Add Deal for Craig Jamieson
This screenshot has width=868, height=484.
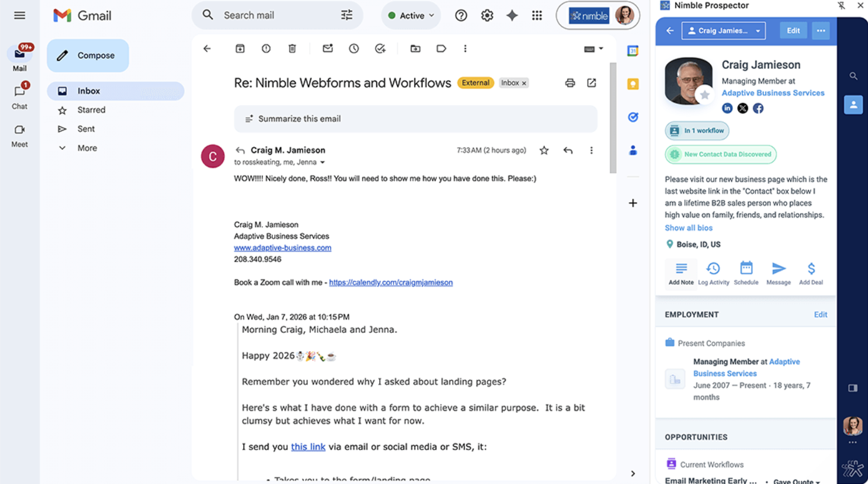point(811,274)
